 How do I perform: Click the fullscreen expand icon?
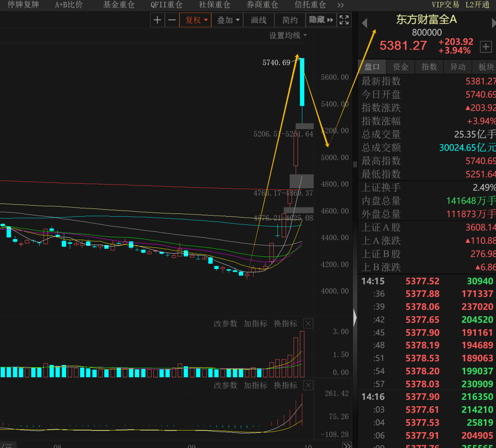[344, 20]
